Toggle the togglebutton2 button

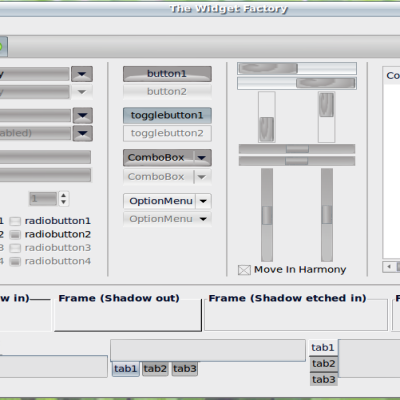(x=167, y=133)
